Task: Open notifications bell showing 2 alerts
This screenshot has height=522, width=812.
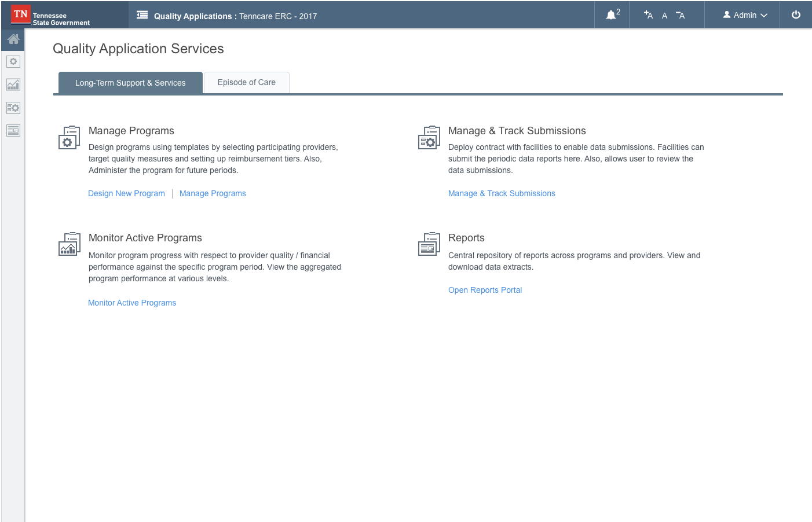Action: pos(612,14)
